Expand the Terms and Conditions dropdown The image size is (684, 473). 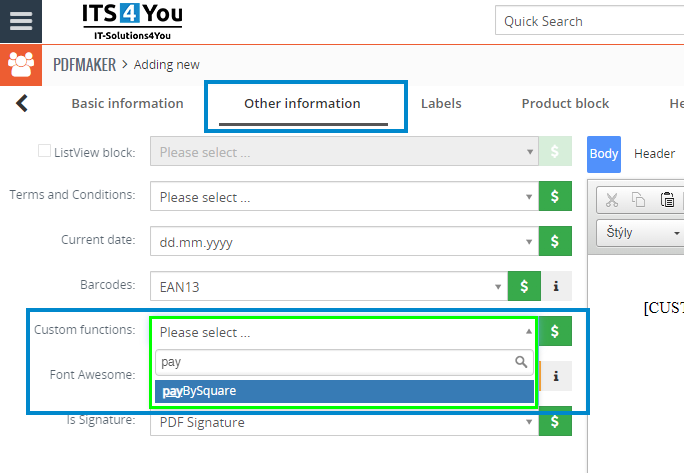click(344, 197)
